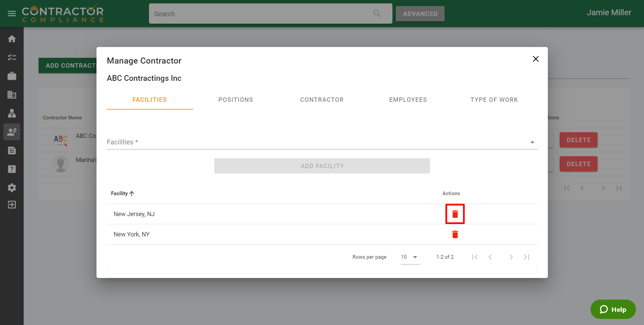Open the rows per page dropdown
Viewport: 644px width, 325px height.
(410, 257)
